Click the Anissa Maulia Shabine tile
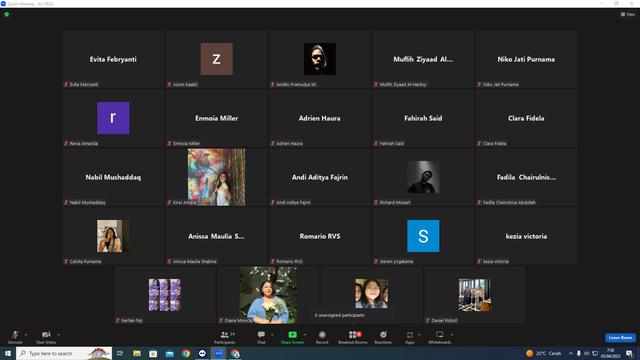The width and height of the screenshot is (640, 360). [x=216, y=236]
